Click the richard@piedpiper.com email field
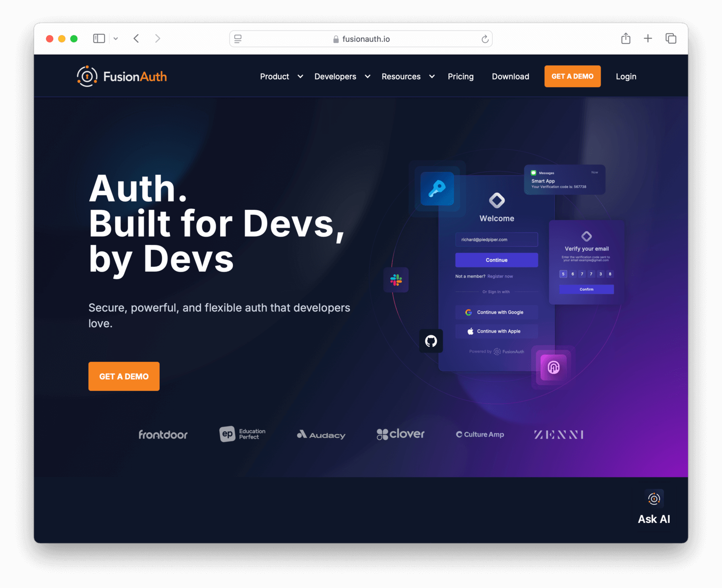This screenshot has width=722, height=588. (496, 240)
